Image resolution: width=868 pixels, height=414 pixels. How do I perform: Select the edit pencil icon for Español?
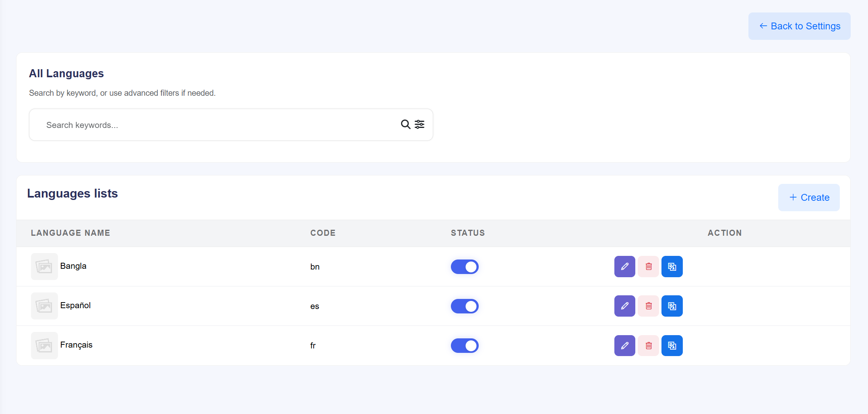coord(624,306)
